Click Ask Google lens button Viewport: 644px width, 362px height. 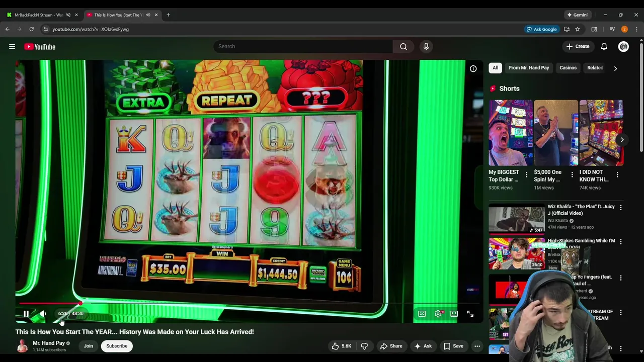pos(541,29)
